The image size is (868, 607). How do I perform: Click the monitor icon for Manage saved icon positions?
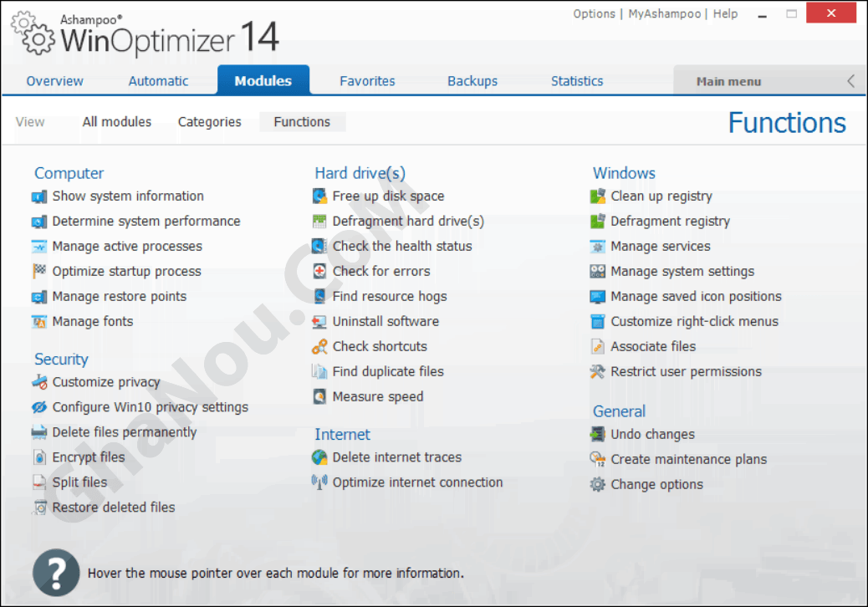(x=598, y=297)
